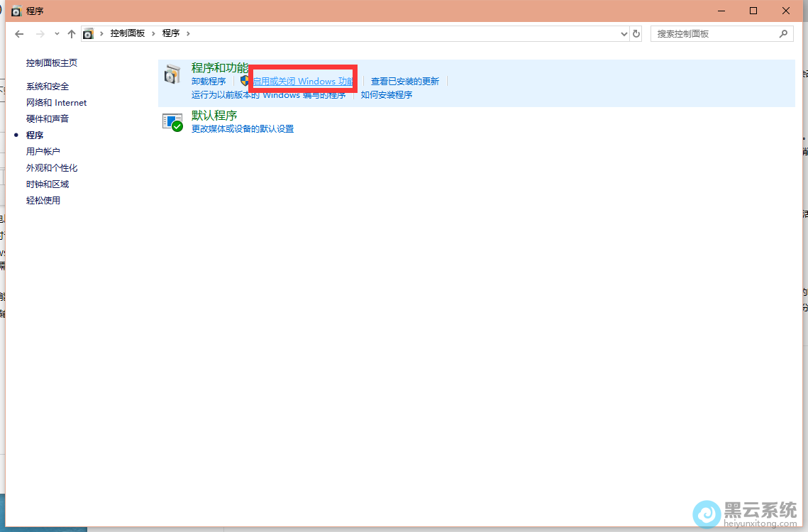Open 如何安装程序 help link
Image resolution: width=808 pixels, height=532 pixels.
385,94
